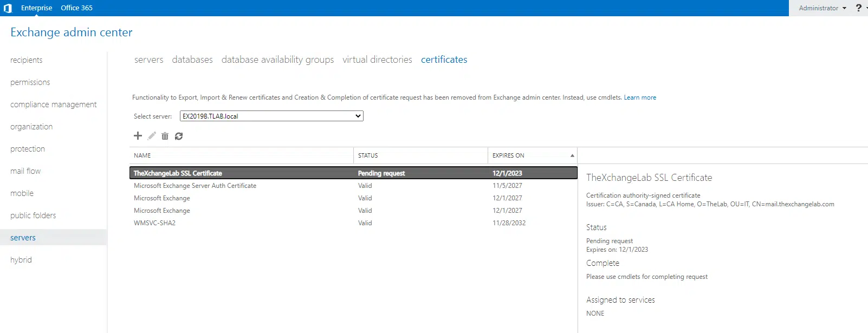Delete certificate using trash icon

(x=165, y=136)
